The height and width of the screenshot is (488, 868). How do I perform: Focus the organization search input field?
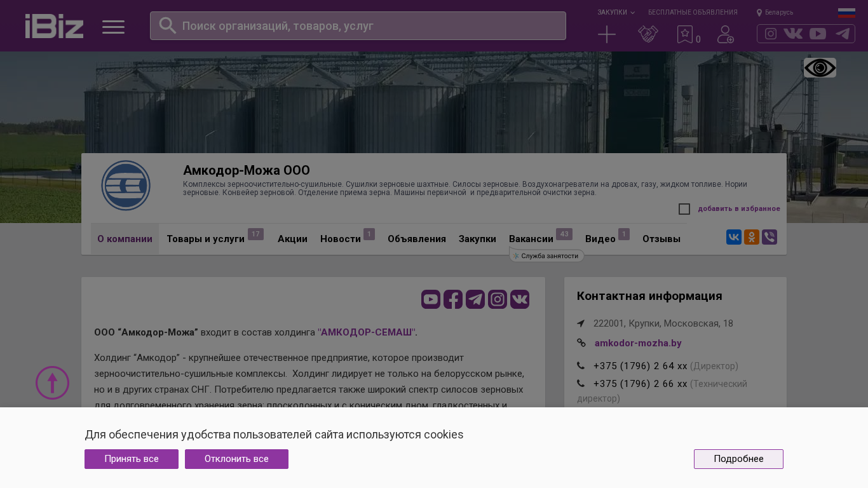click(x=358, y=25)
